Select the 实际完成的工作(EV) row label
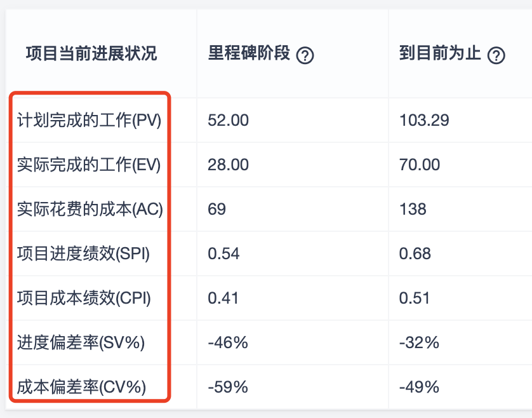The image size is (532, 418). (x=89, y=165)
